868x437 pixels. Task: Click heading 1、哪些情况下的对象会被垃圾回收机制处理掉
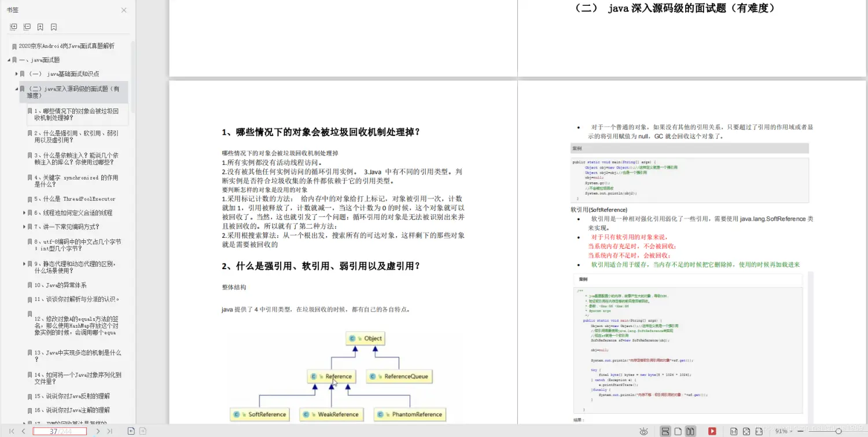coord(321,132)
